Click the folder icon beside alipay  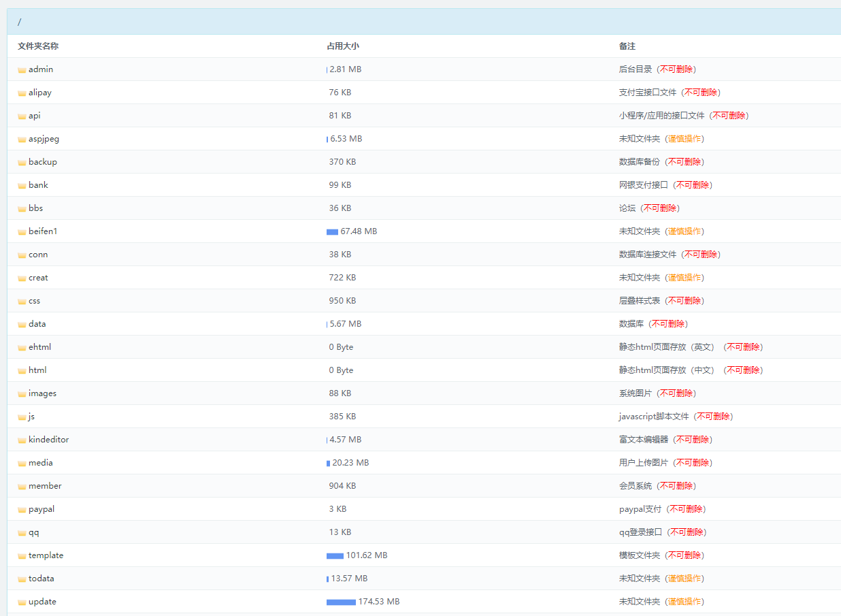coord(22,93)
